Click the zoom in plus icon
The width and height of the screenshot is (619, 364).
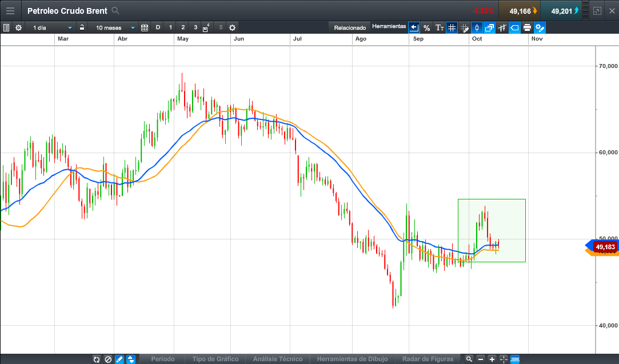(x=492, y=359)
